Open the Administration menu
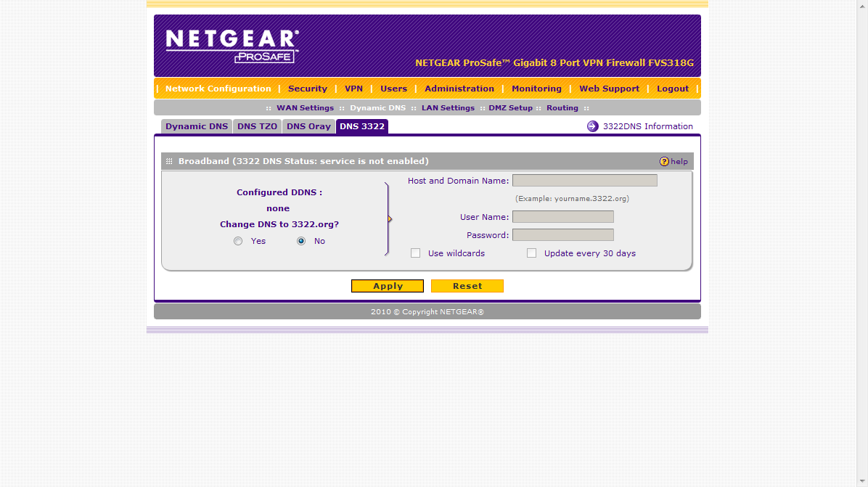The image size is (868, 487). click(459, 89)
